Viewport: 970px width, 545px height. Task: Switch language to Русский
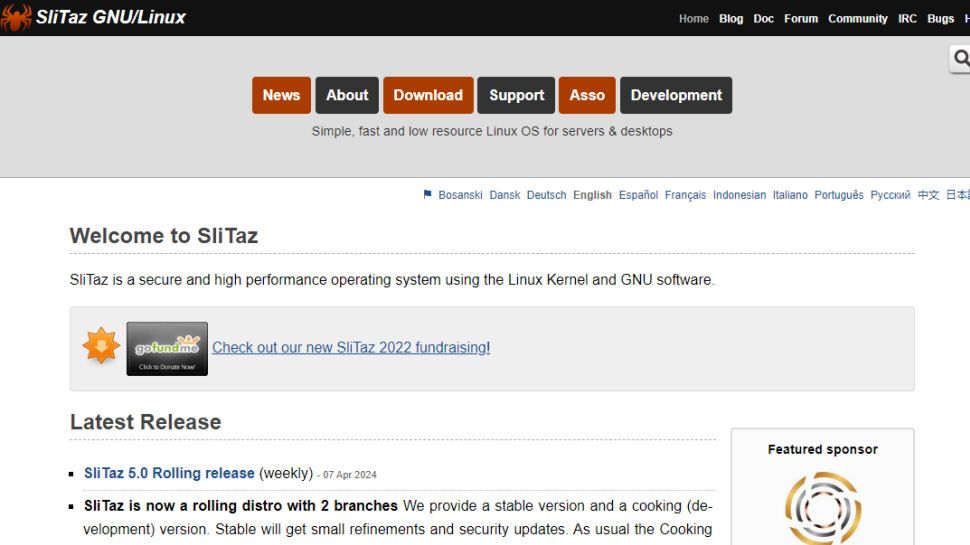point(890,195)
